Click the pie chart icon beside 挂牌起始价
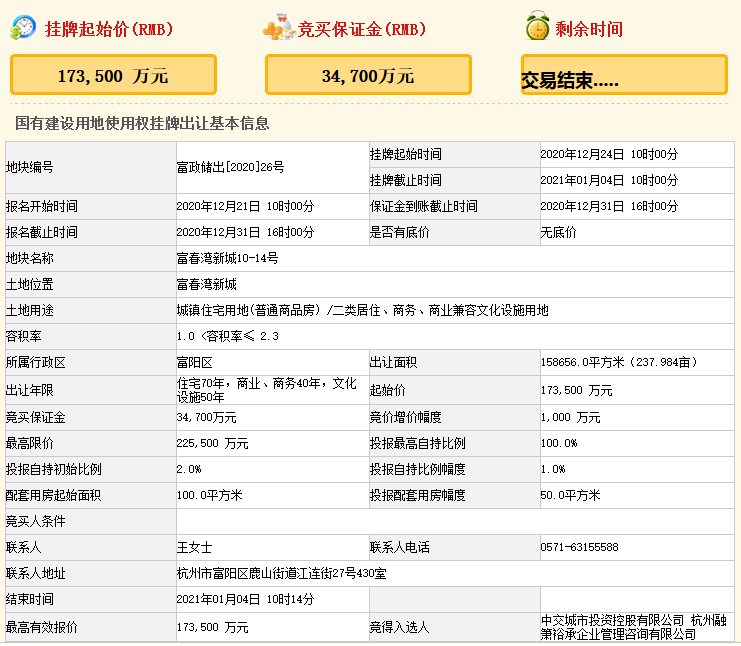The image size is (741, 646). point(23,28)
